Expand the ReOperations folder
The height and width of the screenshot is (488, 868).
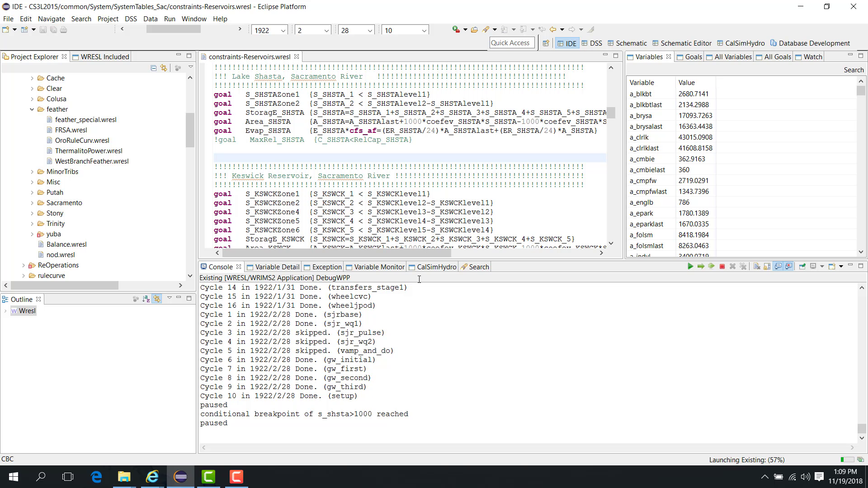pyautogui.click(x=24, y=265)
